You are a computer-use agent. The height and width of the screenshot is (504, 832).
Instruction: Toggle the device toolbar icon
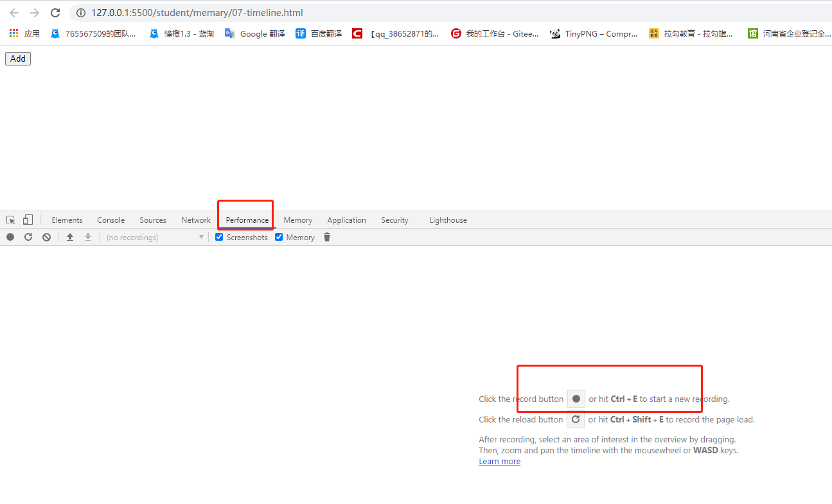(x=28, y=220)
